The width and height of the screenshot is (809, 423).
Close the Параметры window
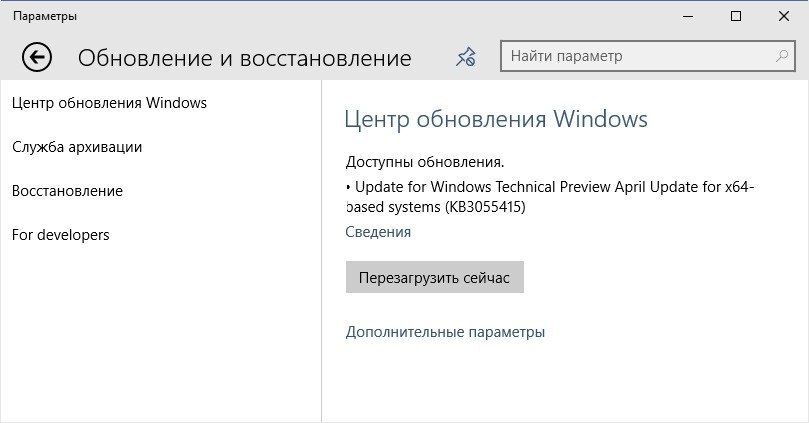pyautogui.click(x=782, y=16)
